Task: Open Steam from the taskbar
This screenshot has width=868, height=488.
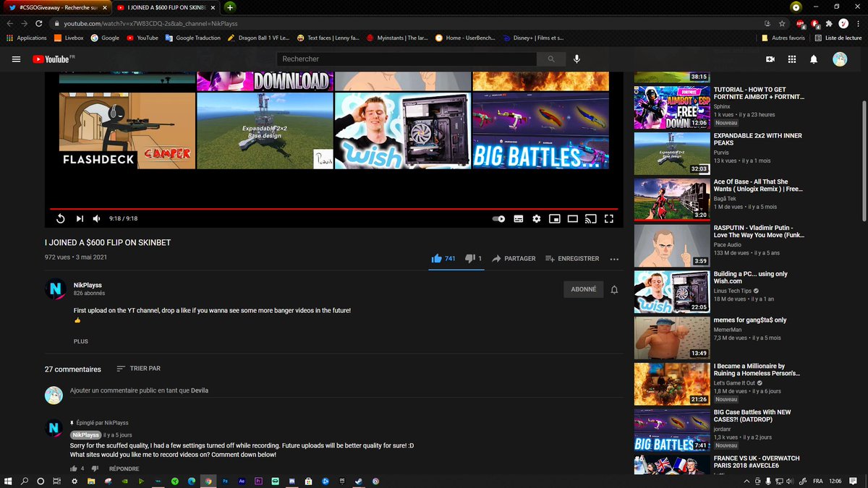Action: click(x=359, y=481)
